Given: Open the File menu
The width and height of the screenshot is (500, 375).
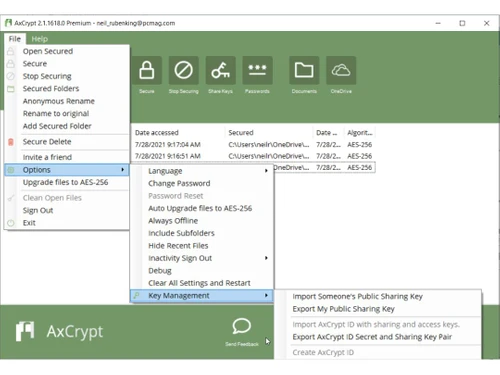Looking at the screenshot, I should [x=15, y=39].
